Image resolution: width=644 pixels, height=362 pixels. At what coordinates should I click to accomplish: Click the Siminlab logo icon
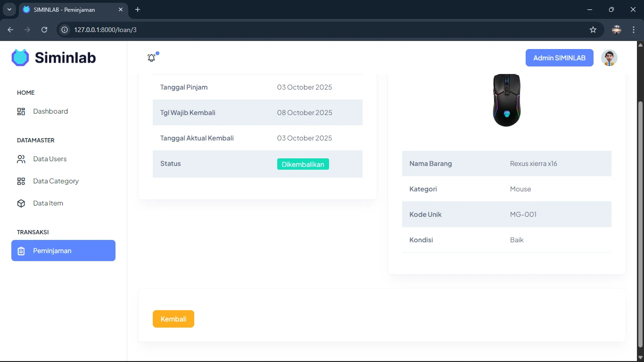click(x=20, y=58)
